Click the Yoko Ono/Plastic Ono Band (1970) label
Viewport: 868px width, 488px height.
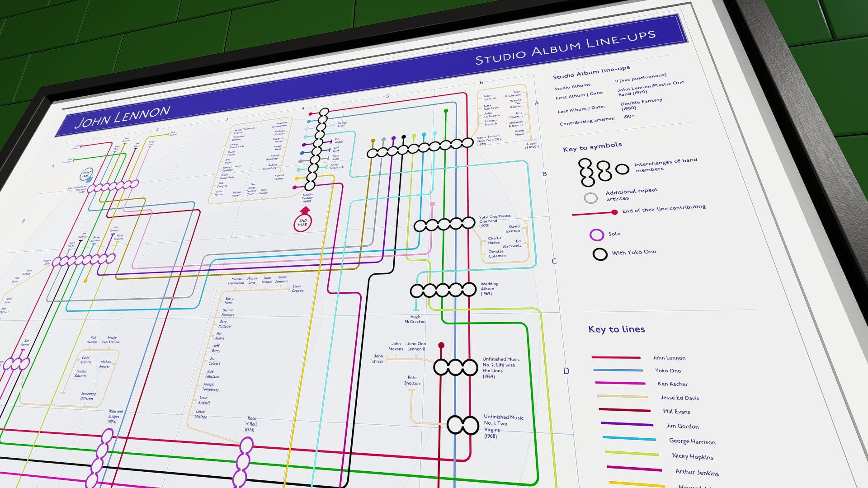coord(495,221)
